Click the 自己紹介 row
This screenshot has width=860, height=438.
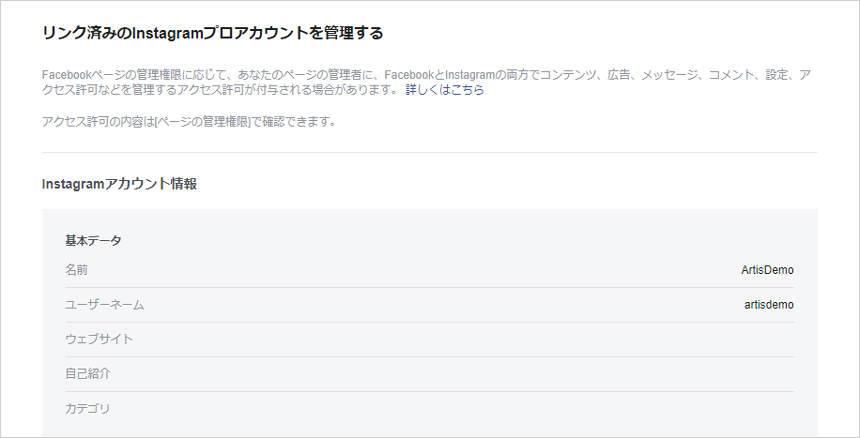429,374
